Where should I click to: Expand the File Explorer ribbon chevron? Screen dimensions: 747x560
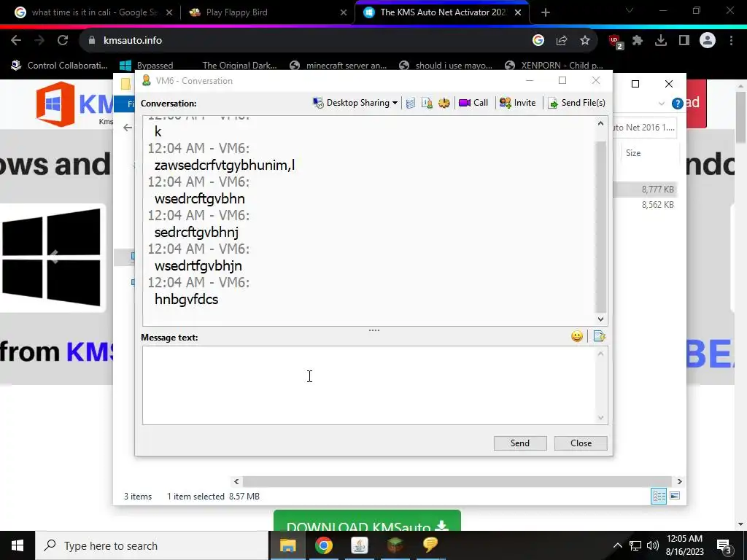point(661,104)
